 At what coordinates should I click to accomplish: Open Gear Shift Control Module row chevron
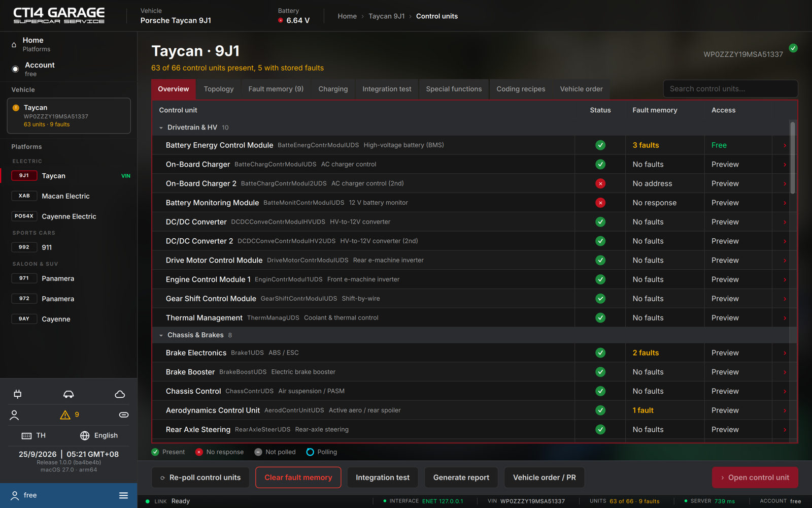[785, 299]
